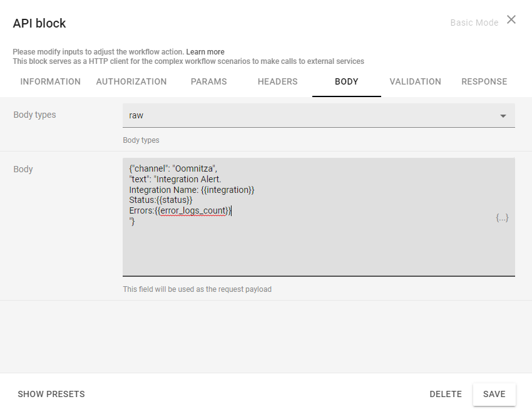Select the Body tab
The height and width of the screenshot is (414, 532).
point(347,81)
